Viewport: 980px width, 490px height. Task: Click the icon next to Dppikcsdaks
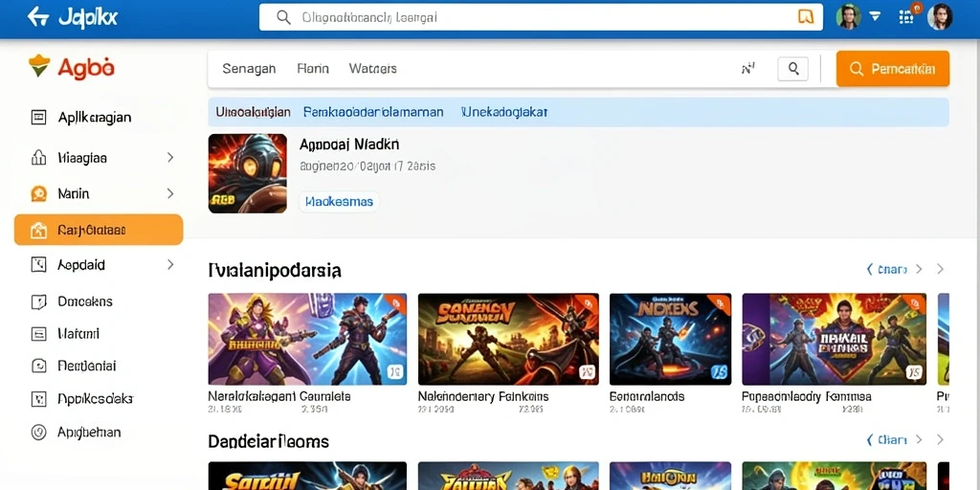pyautogui.click(x=38, y=399)
